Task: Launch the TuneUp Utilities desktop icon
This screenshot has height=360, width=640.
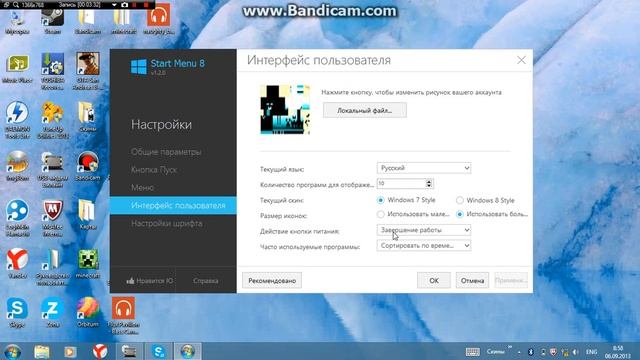Action: [53, 119]
